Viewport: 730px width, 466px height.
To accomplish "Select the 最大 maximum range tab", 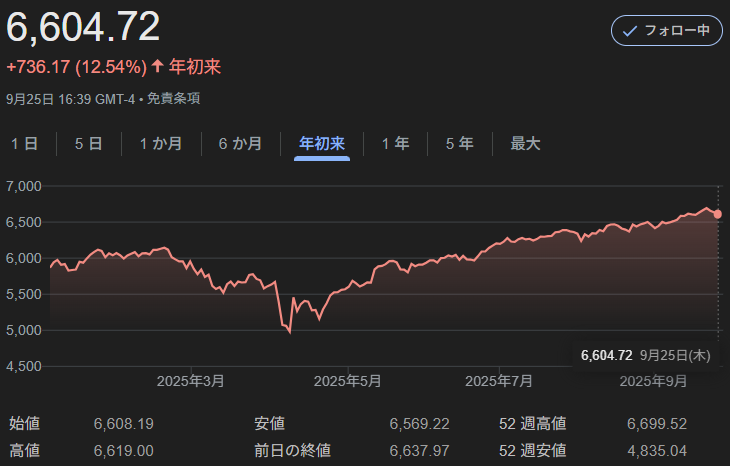I will (525, 144).
